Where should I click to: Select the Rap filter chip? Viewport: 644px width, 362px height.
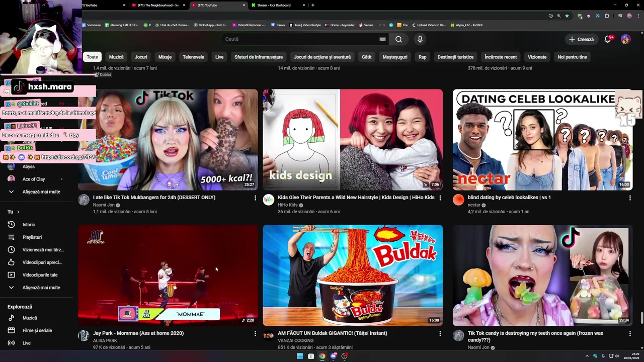[423, 57]
